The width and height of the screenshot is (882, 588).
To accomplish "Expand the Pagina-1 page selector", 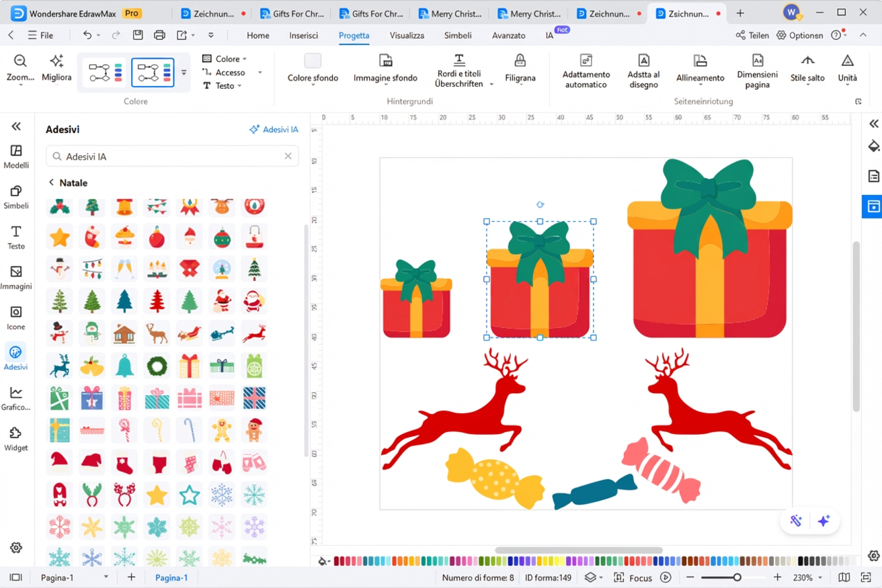I will tap(104, 577).
